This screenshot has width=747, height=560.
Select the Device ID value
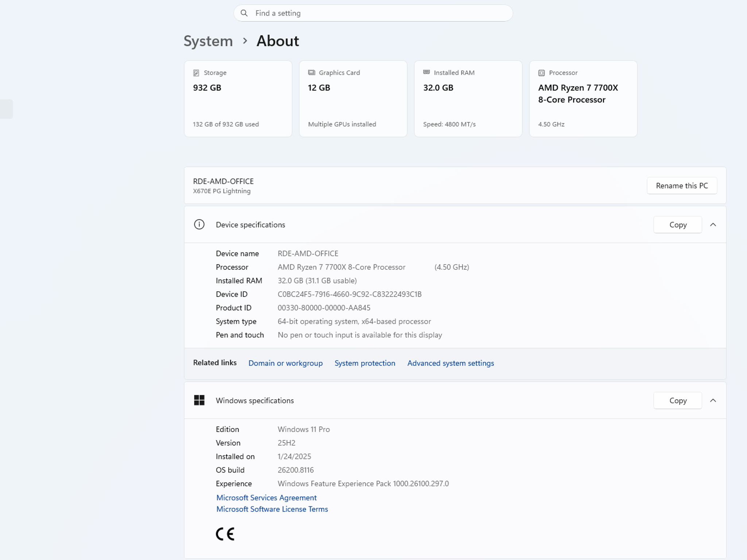[349, 294]
